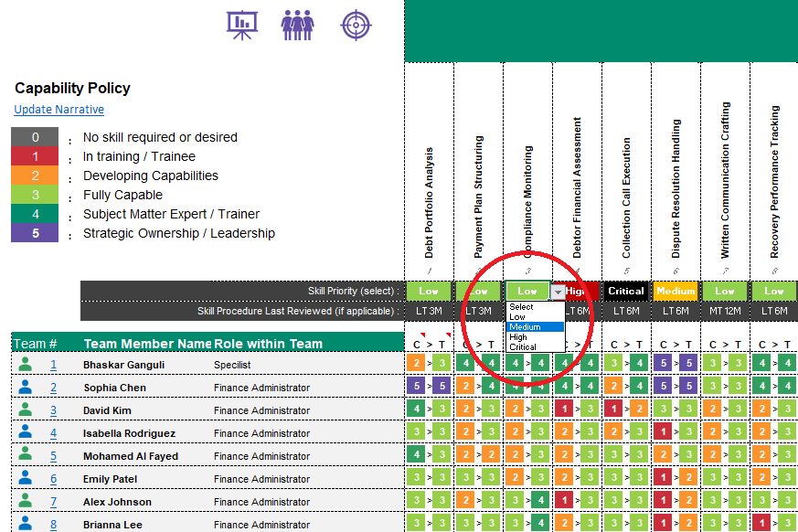The height and width of the screenshot is (532, 798).
Task: Click the gray level 0 color swatch
Action: 35,137
